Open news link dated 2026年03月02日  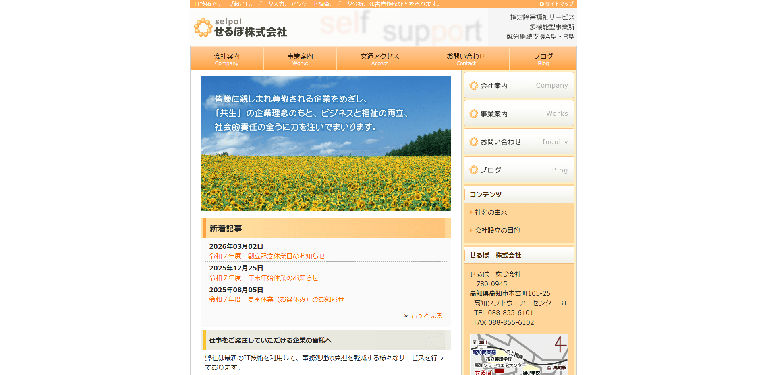point(267,256)
